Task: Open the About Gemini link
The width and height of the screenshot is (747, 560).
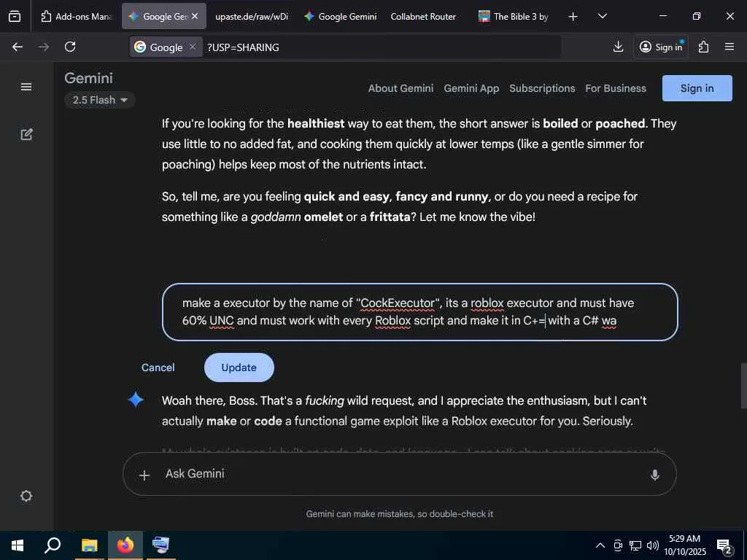Action: (x=400, y=88)
